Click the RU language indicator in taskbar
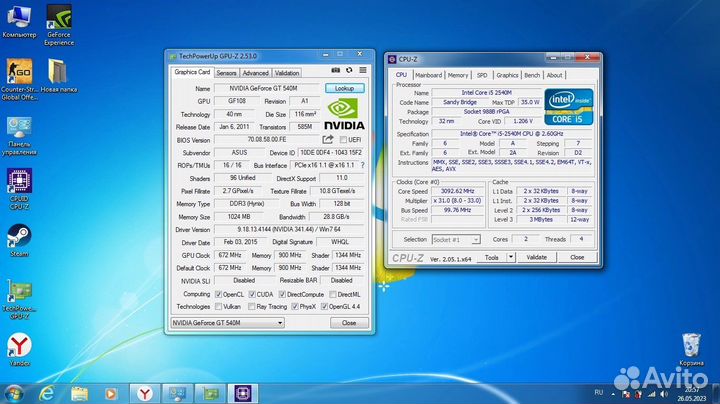720x404 pixels. click(598, 393)
